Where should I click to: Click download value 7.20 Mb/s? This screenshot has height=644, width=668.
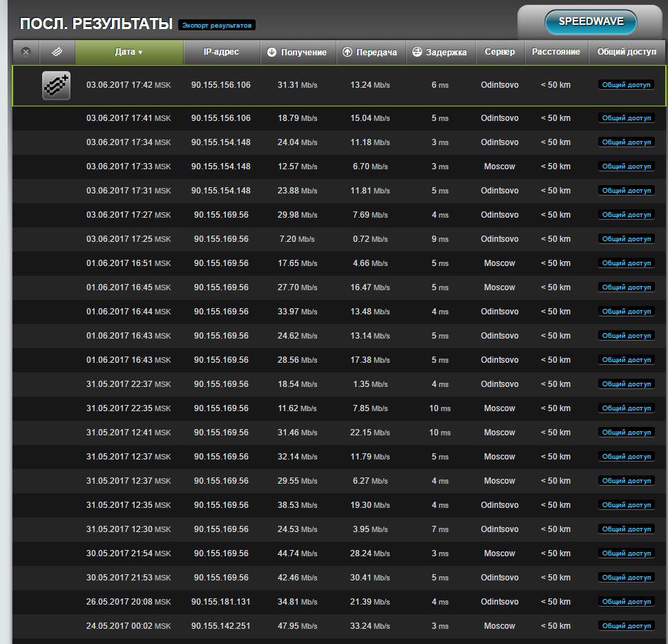point(297,239)
